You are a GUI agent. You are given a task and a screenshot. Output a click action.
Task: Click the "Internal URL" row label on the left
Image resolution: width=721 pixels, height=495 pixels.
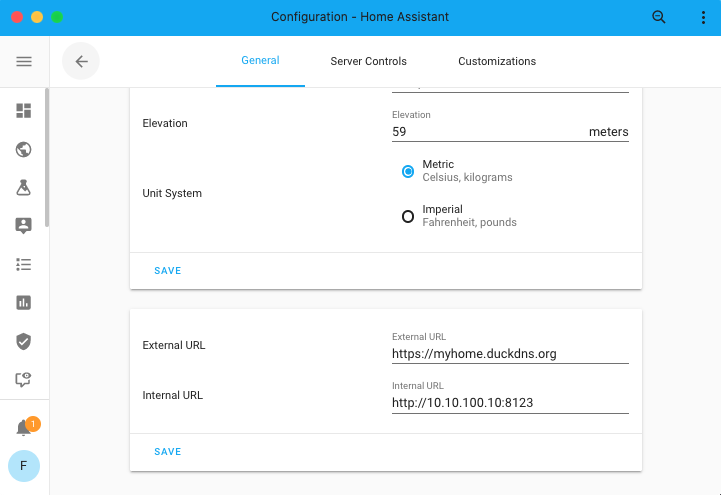[172, 395]
